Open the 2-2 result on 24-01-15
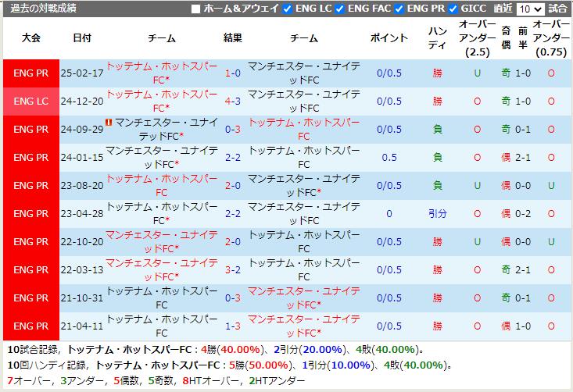This screenshot has width=573, height=392. (x=233, y=158)
